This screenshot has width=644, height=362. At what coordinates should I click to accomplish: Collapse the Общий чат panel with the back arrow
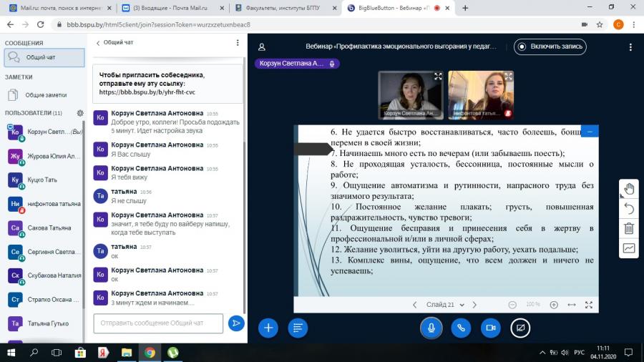(x=98, y=43)
